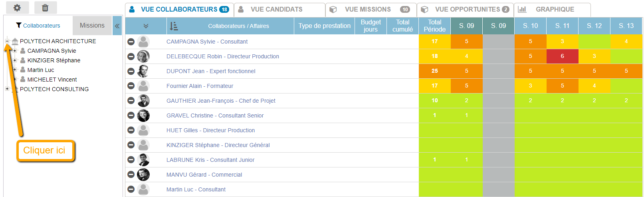This screenshot has height=197, width=644.
Task: Open GAUTHIER Jean-François - Chef de Projet link
Action: coord(221,101)
